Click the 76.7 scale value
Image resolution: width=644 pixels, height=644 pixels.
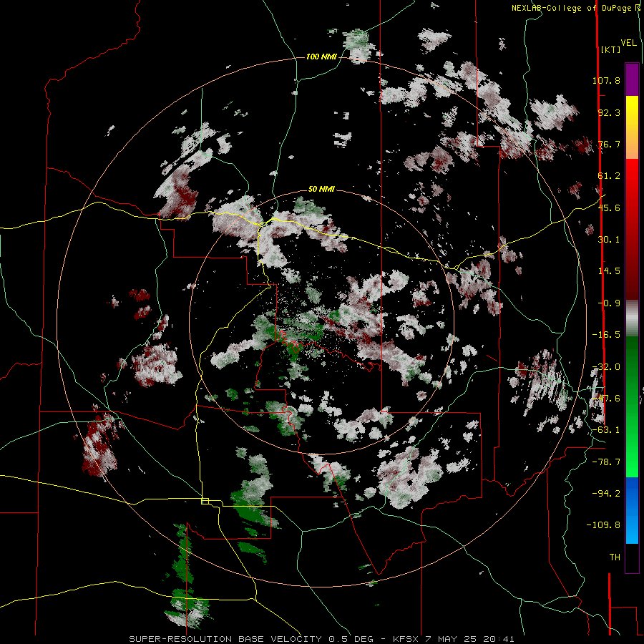(x=609, y=144)
